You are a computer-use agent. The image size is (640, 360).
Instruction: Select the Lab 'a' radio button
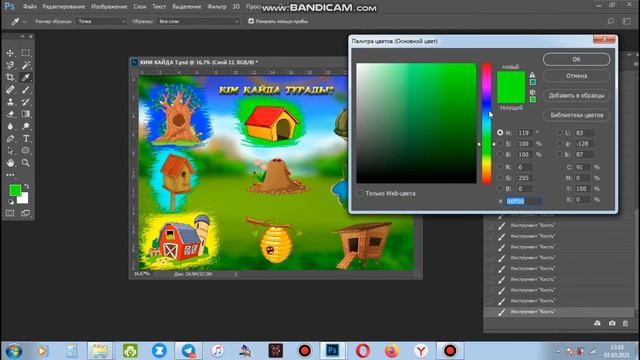pos(560,144)
